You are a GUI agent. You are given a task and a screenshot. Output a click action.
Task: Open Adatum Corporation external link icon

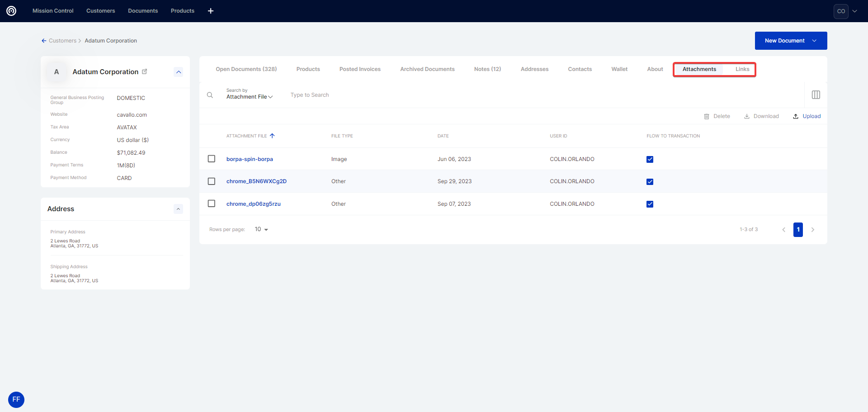pos(145,71)
